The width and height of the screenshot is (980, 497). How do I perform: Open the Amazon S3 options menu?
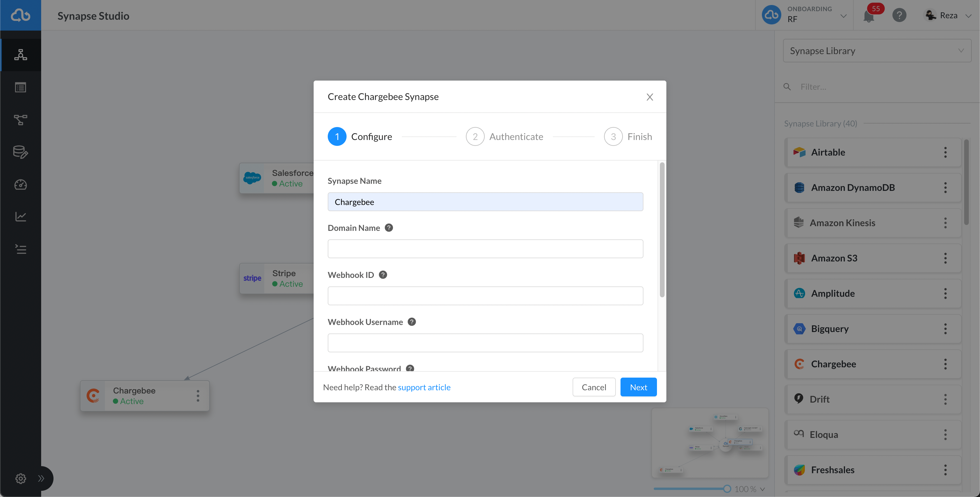(945, 258)
